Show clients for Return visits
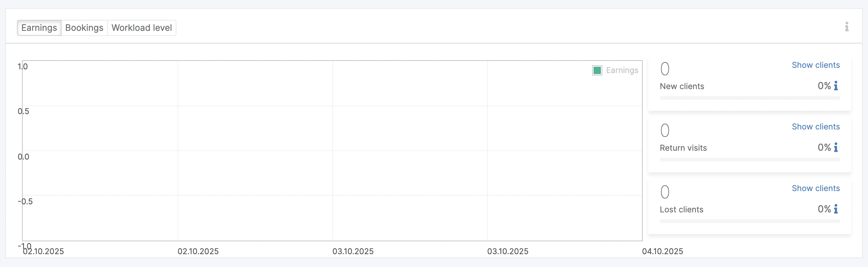 coord(816,127)
